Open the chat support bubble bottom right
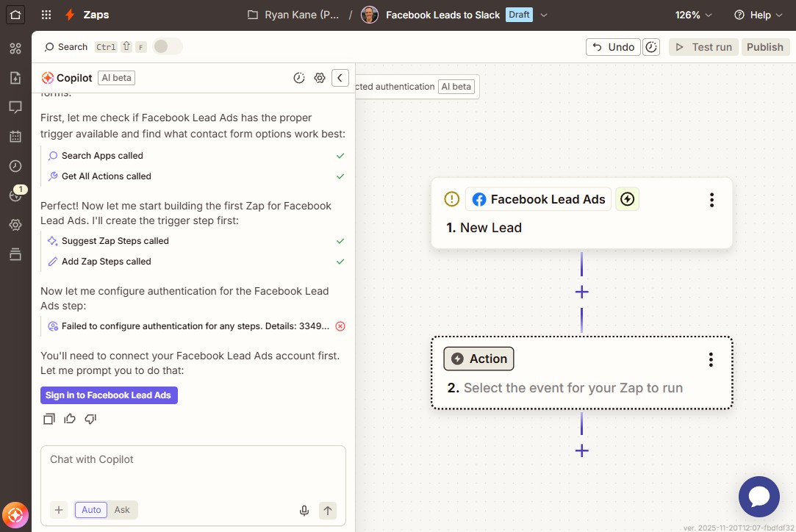The width and height of the screenshot is (796, 532). coord(759,497)
